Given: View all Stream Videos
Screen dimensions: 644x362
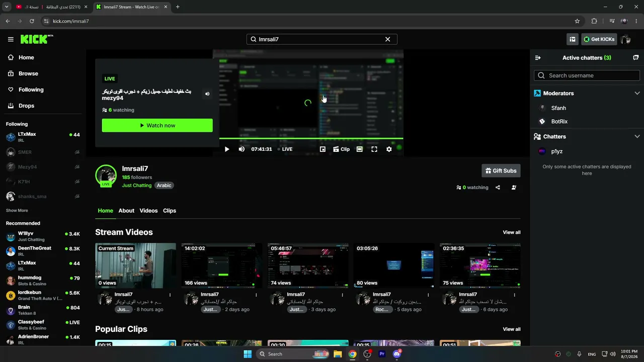Looking at the screenshot, I should click(512, 232).
